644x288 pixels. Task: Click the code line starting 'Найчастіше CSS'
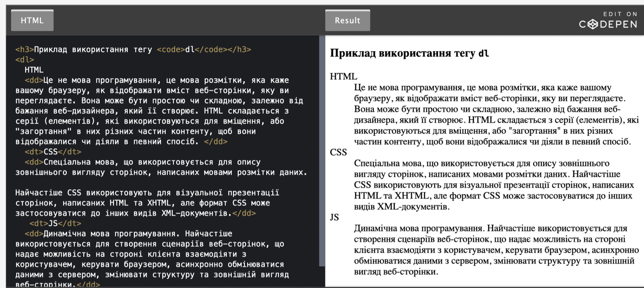[x=147, y=193]
